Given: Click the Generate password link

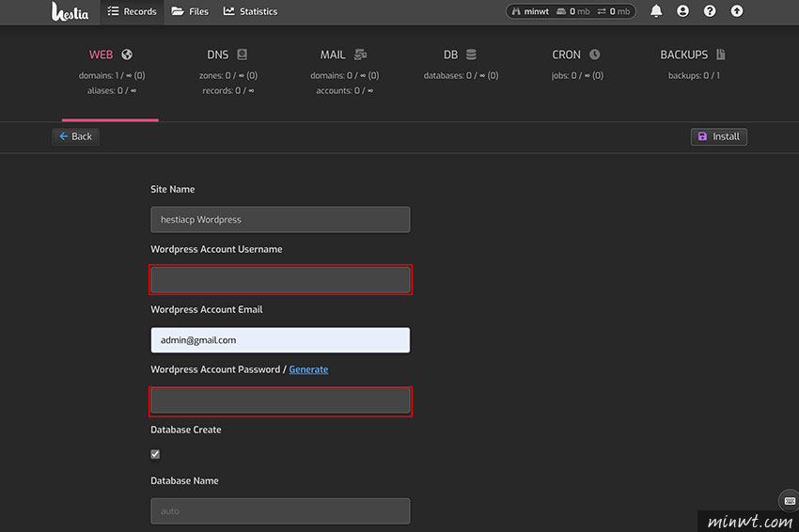Looking at the screenshot, I should [308, 369].
